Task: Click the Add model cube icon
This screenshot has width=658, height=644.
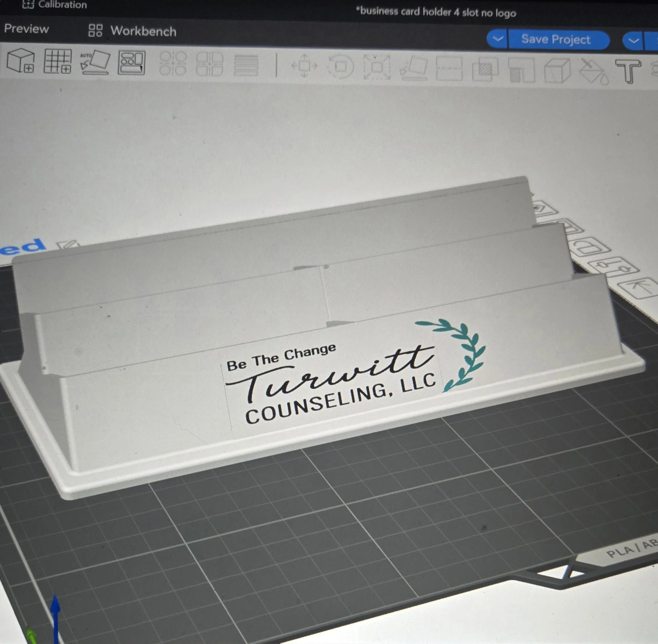Action: [20, 60]
